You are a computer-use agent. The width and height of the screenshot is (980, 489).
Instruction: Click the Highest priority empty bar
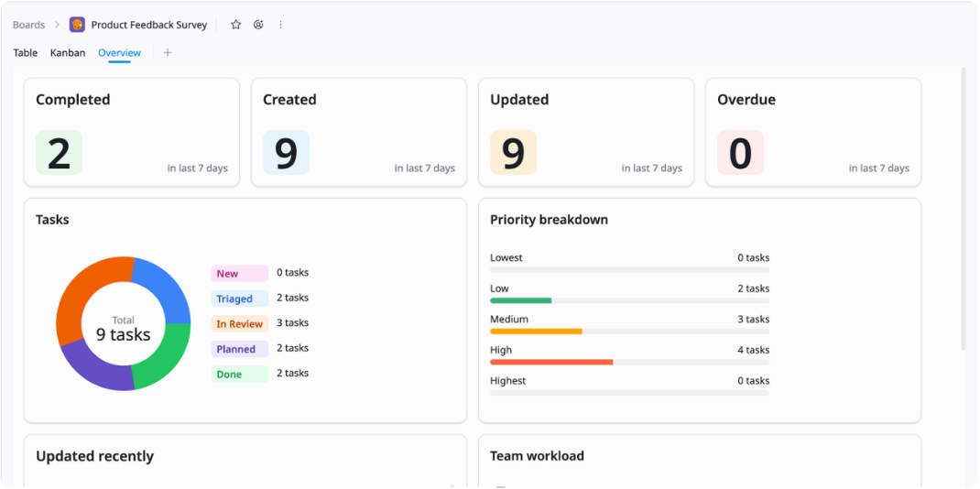pyautogui.click(x=629, y=393)
